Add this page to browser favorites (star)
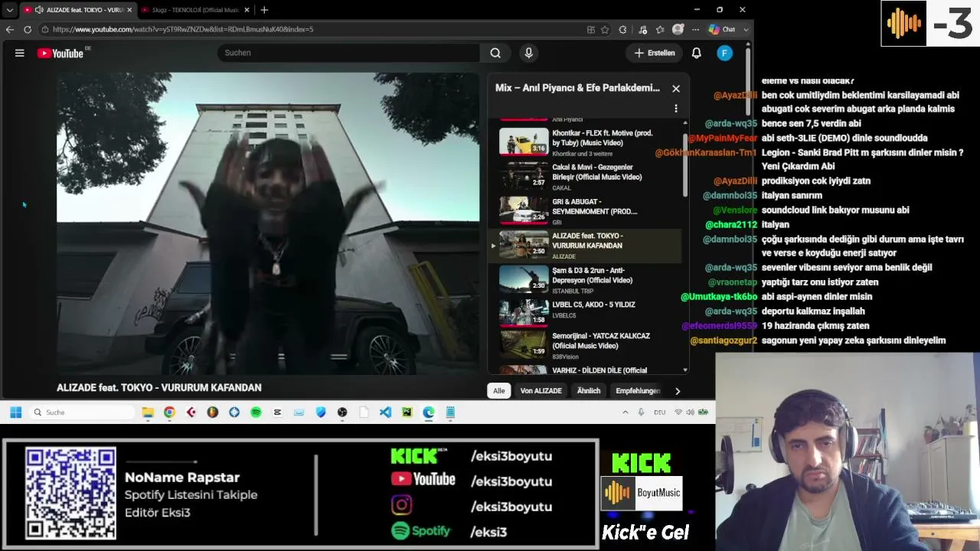This screenshot has width=980, height=551. (x=605, y=29)
